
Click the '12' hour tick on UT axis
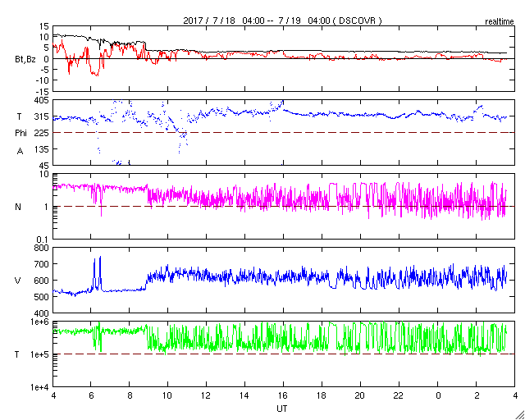(x=206, y=395)
